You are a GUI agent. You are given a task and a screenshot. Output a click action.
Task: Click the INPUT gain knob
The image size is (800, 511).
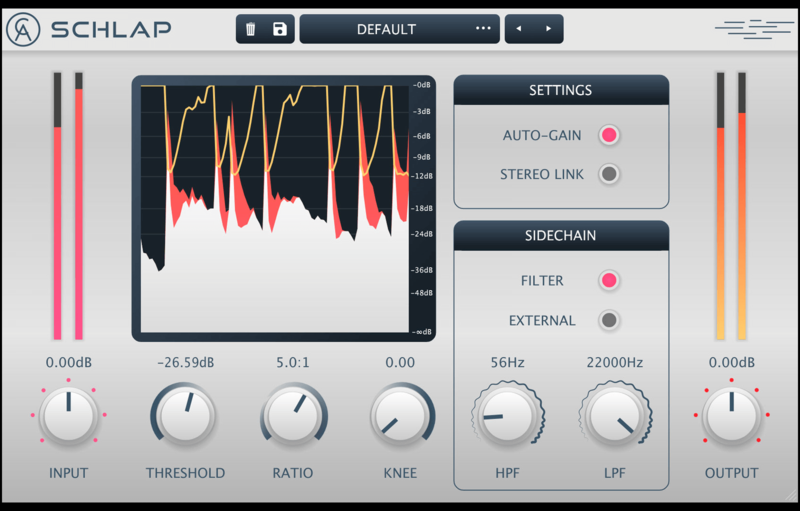pos(68,416)
